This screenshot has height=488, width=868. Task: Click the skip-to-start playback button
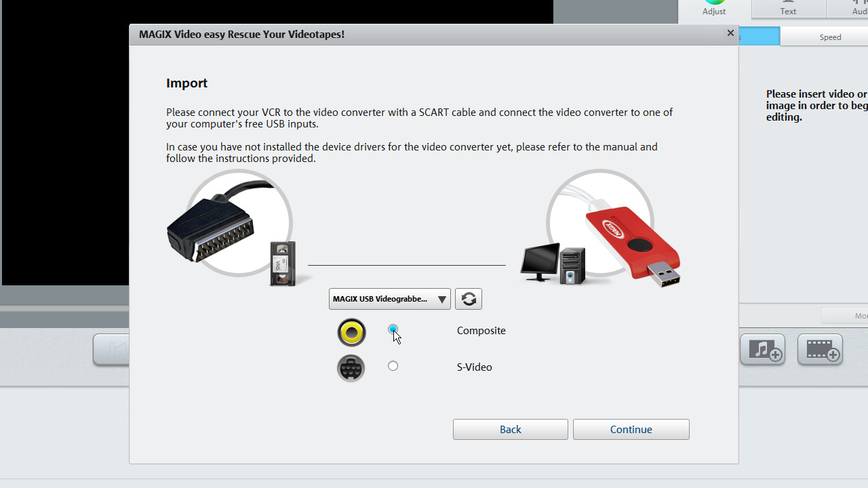click(x=113, y=350)
